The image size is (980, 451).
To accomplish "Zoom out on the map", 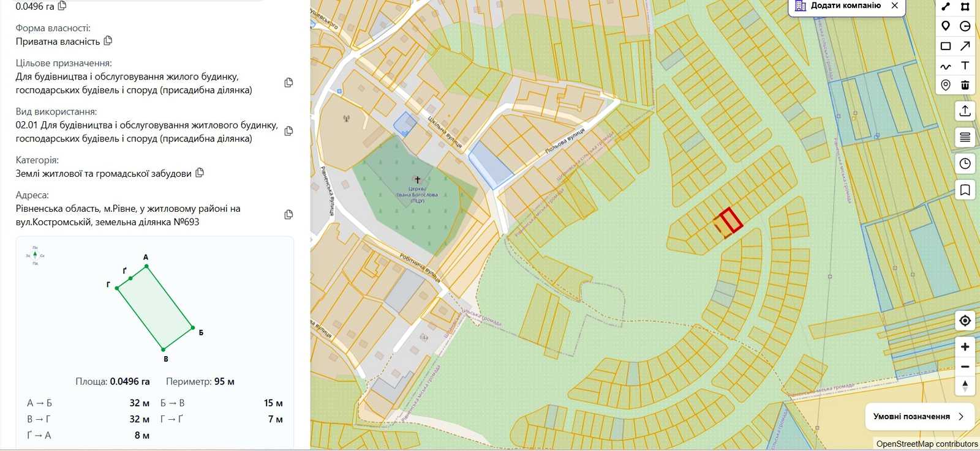I will coord(965,367).
